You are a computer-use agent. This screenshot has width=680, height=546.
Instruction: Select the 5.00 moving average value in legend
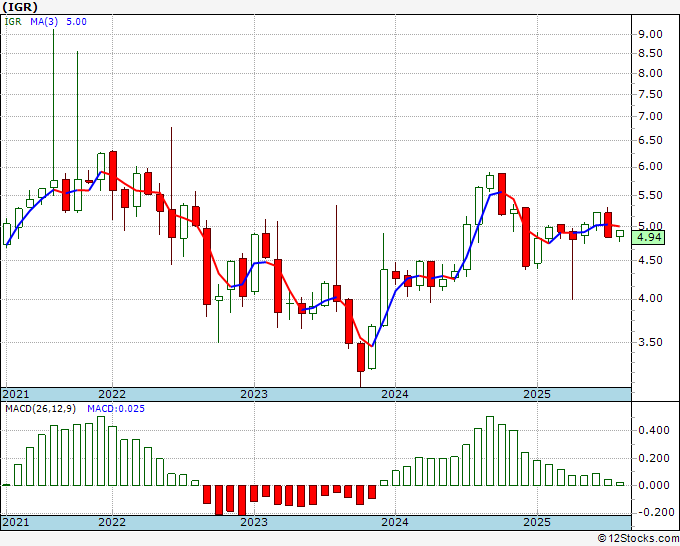[x=76, y=21]
